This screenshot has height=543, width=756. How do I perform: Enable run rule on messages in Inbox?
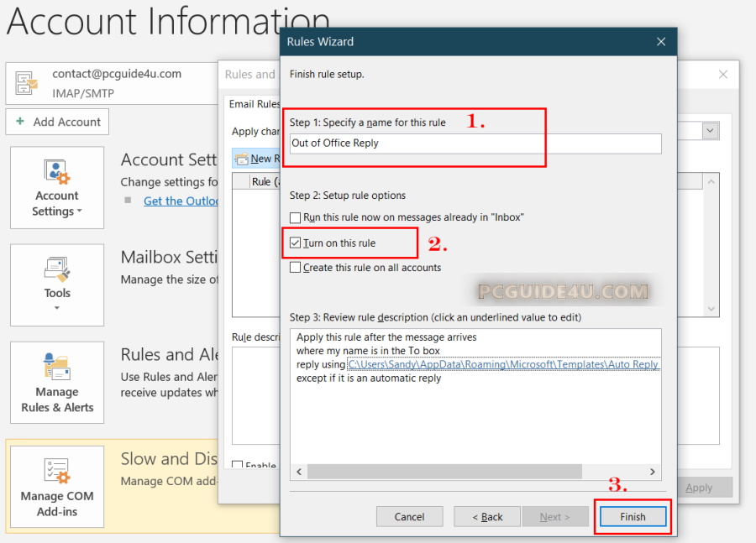[x=296, y=217]
